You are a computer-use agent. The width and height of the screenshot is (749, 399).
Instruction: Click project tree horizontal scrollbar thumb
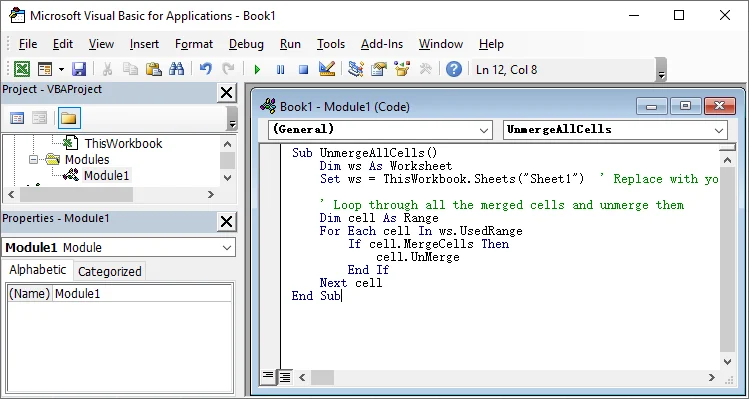pyautogui.click(x=76, y=194)
